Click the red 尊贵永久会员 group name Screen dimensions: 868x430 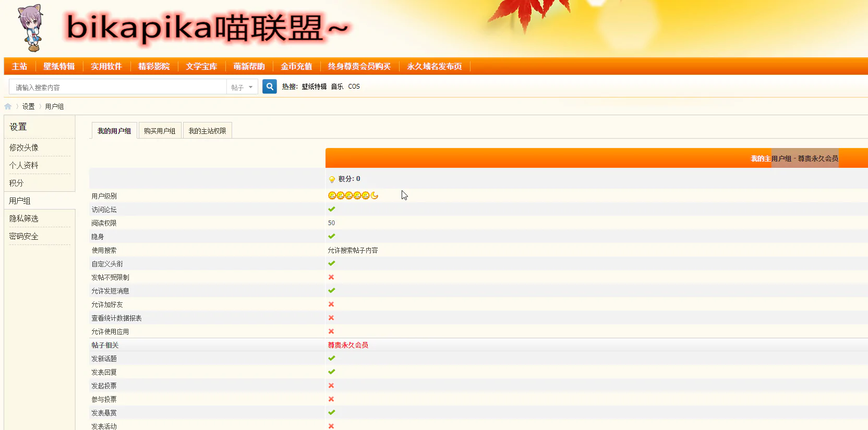click(x=348, y=345)
